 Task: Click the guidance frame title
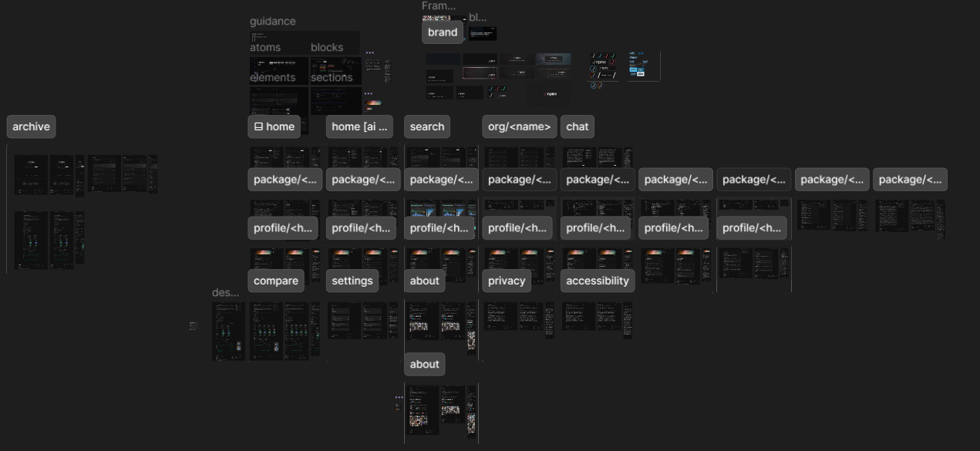pos(272,22)
